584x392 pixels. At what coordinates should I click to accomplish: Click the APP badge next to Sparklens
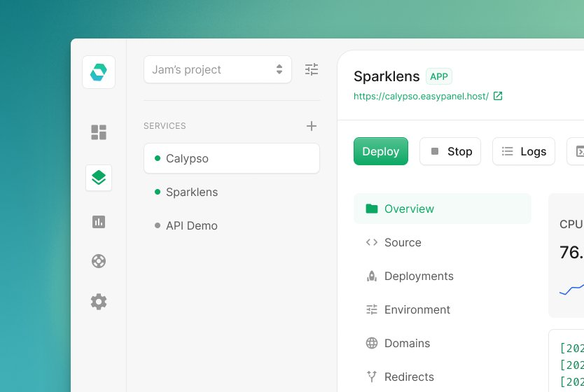(x=439, y=77)
